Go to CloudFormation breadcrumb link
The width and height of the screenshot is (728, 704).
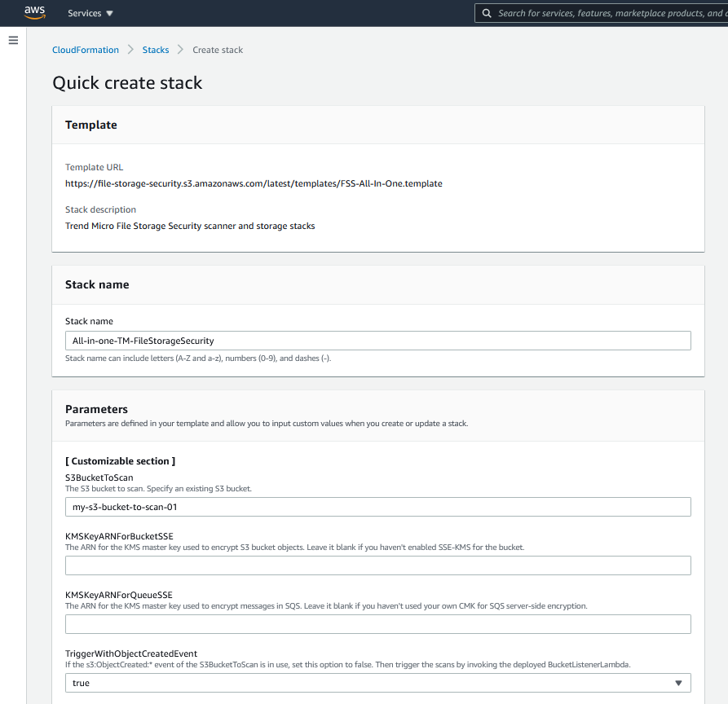tap(86, 50)
